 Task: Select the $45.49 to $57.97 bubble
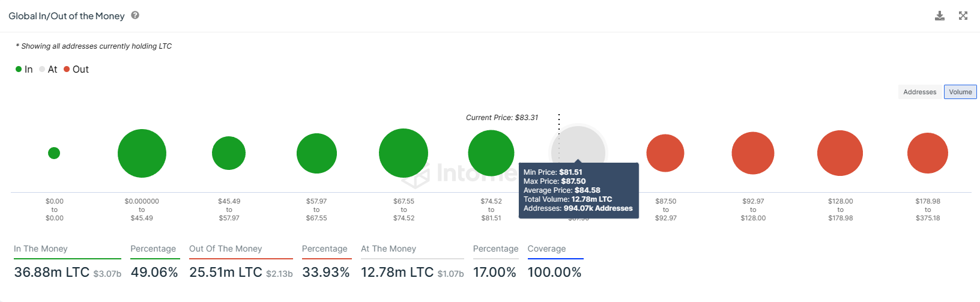(229, 153)
